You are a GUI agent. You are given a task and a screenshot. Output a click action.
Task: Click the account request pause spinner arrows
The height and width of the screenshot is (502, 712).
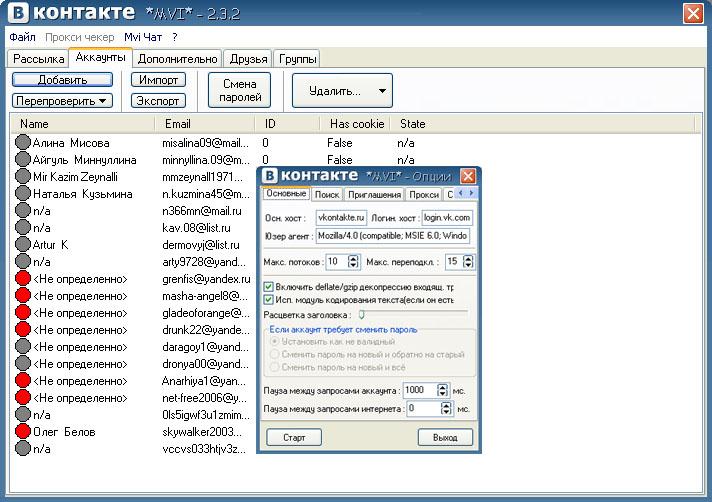[x=442, y=390]
